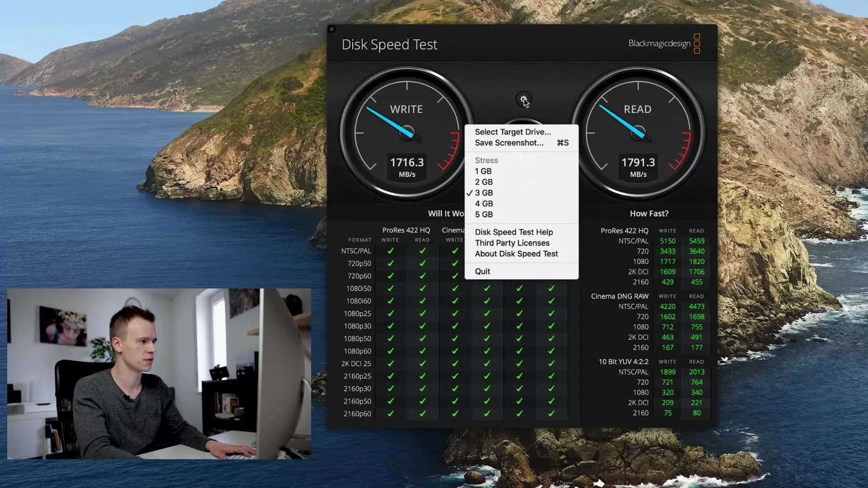Open About Disk Speed Test

click(521, 254)
